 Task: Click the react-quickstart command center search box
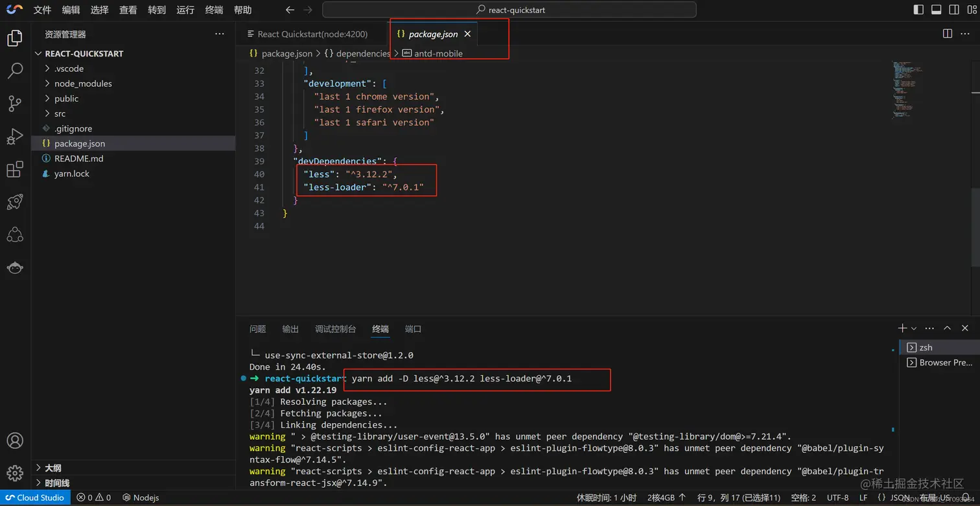[x=509, y=10]
